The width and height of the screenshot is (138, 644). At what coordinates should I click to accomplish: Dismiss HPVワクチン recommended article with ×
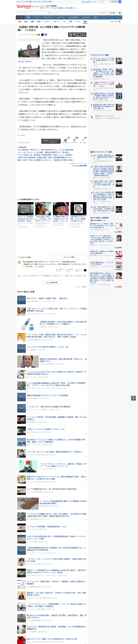tap(33, 227)
